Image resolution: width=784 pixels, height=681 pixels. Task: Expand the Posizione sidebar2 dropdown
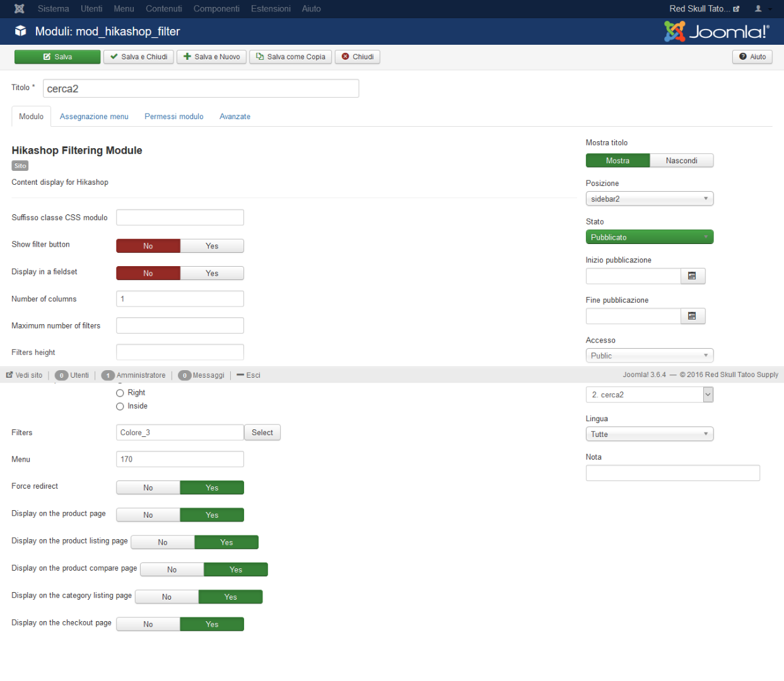click(x=649, y=199)
